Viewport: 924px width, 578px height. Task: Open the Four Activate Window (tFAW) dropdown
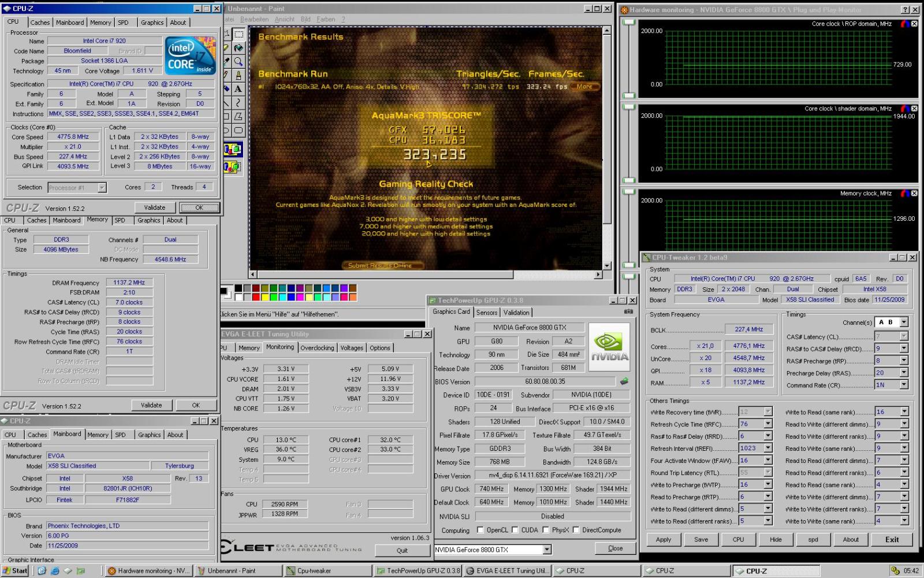[768, 460]
